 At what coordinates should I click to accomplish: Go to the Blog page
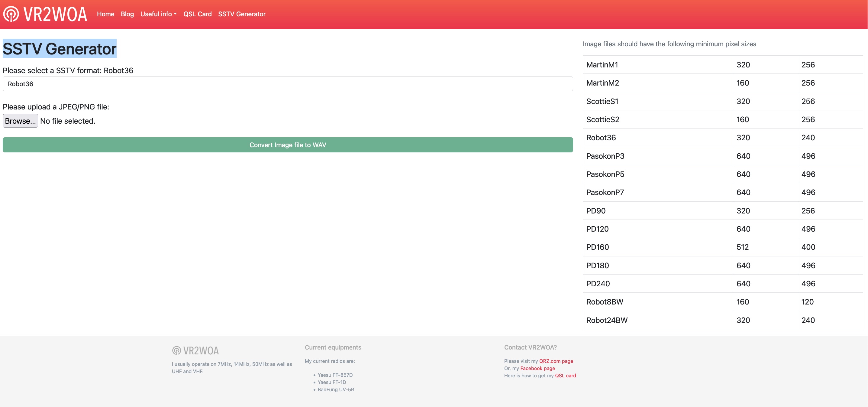click(127, 14)
